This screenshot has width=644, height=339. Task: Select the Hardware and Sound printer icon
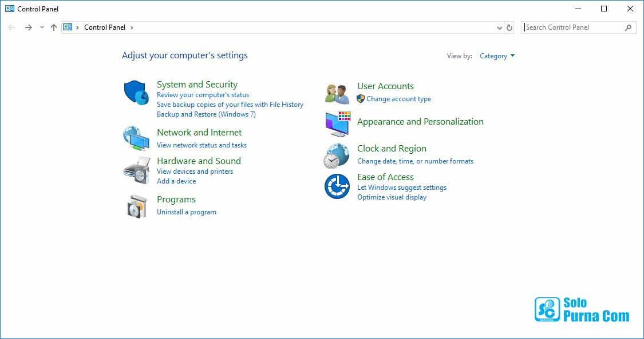pyautogui.click(x=136, y=170)
